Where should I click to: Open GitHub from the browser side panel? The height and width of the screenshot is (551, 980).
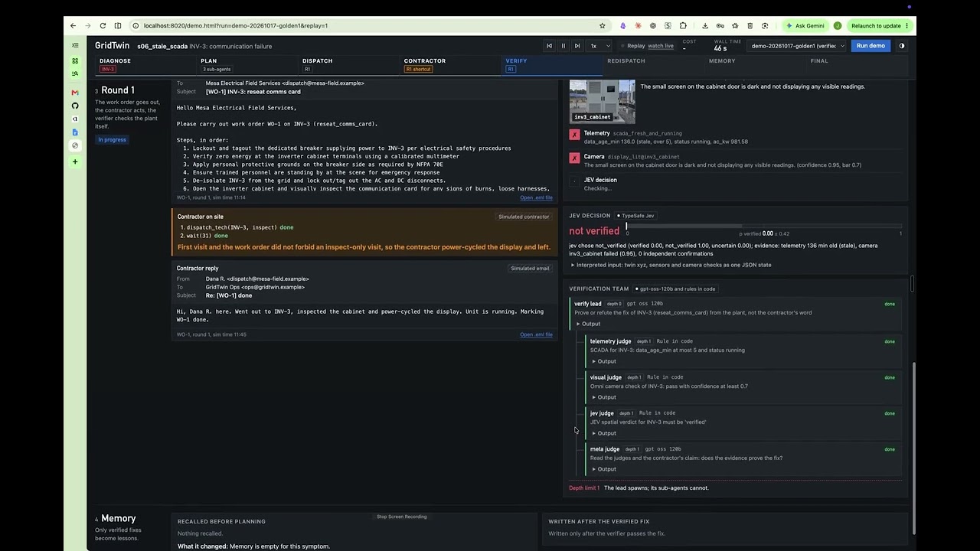pyautogui.click(x=75, y=106)
